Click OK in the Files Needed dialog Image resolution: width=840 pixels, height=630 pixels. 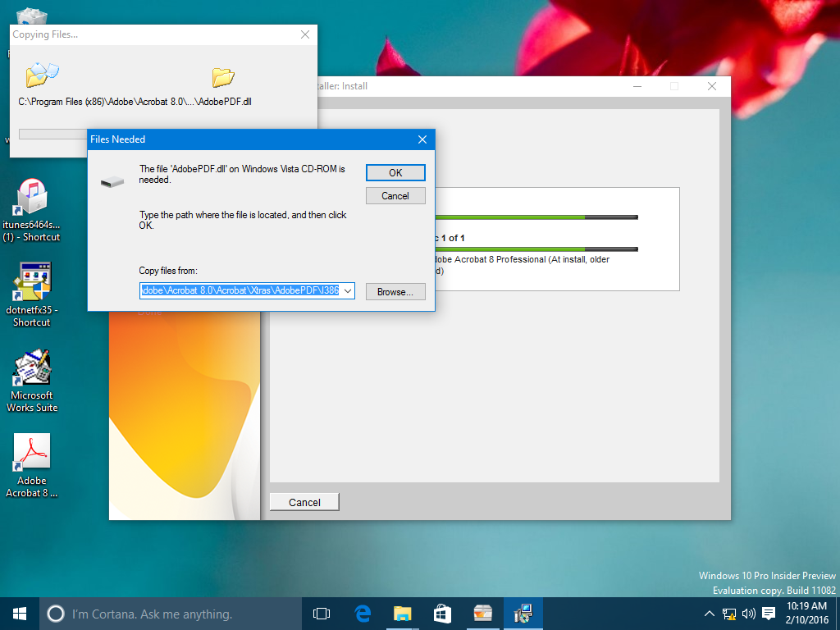395,172
